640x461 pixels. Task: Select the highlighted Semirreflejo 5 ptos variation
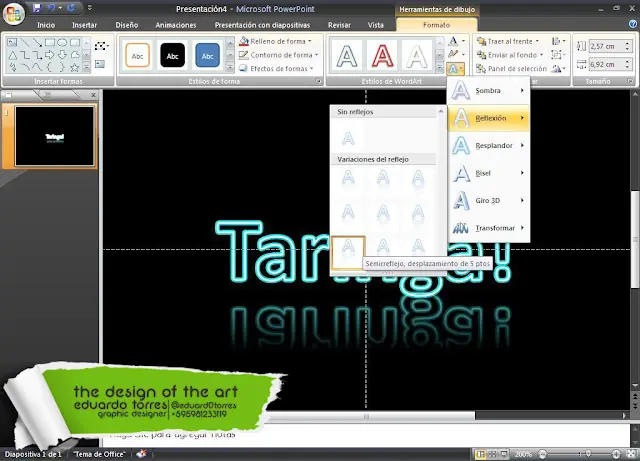(x=348, y=253)
